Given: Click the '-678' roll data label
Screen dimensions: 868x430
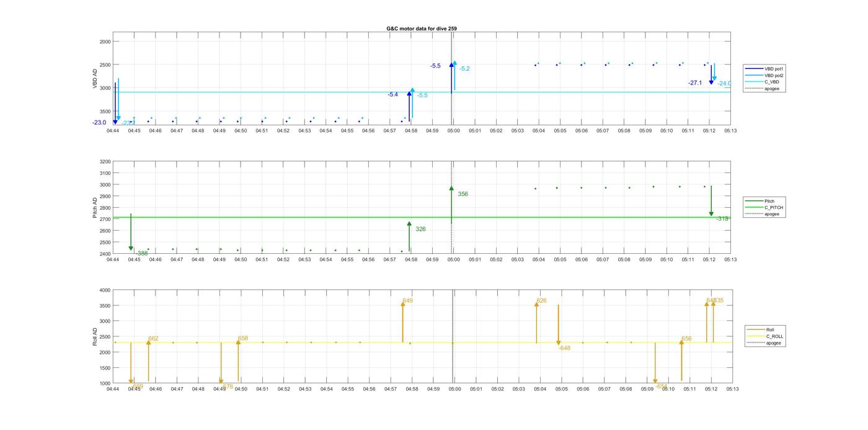Looking at the screenshot, I should pos(227,387).
